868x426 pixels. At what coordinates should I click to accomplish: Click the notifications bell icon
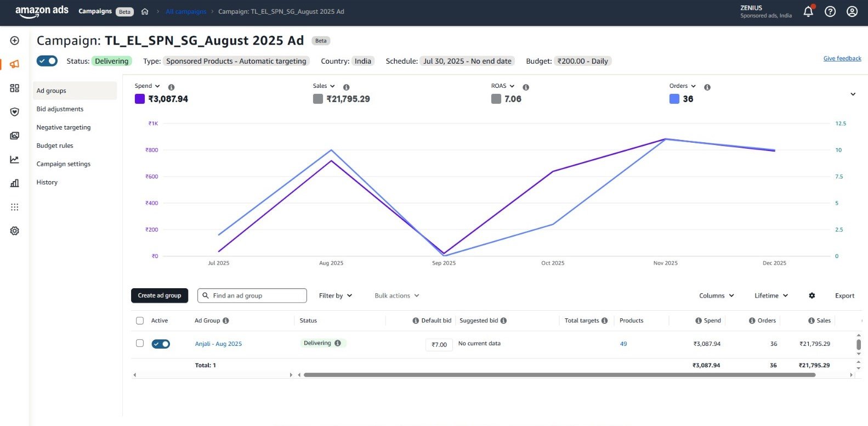[x=808, y=12]
